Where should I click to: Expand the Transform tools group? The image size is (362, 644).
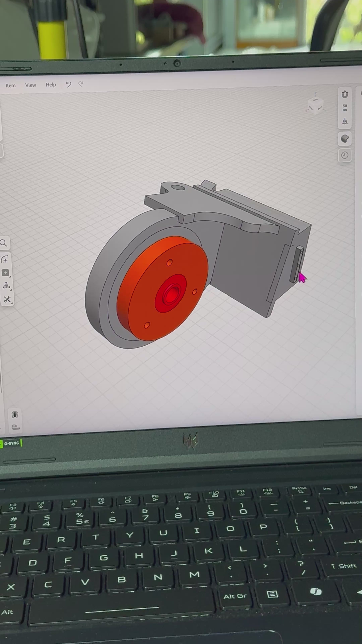coord(6,285)
